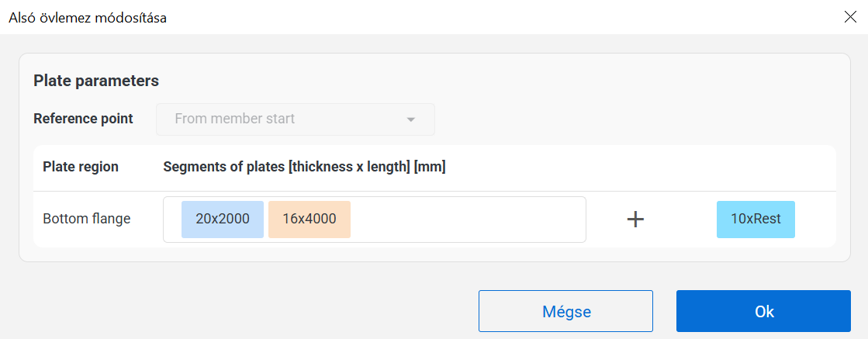Click the plus icon to add segment
Image resolution: width=868 pixels, height=339 pixels.
[x=635, y=220]
